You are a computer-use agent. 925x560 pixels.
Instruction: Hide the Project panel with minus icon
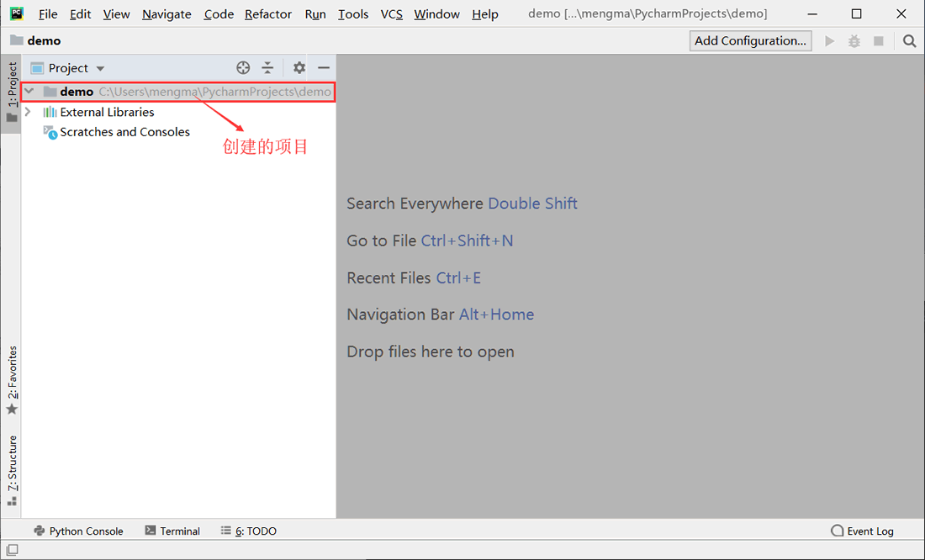pyautogui.click(x=323, y=68)
